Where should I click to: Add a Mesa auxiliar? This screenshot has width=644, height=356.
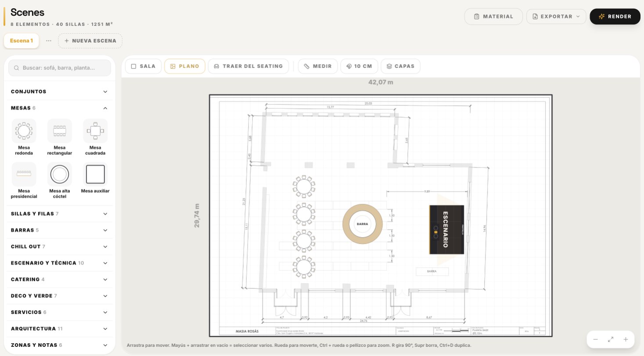(95, 178)
